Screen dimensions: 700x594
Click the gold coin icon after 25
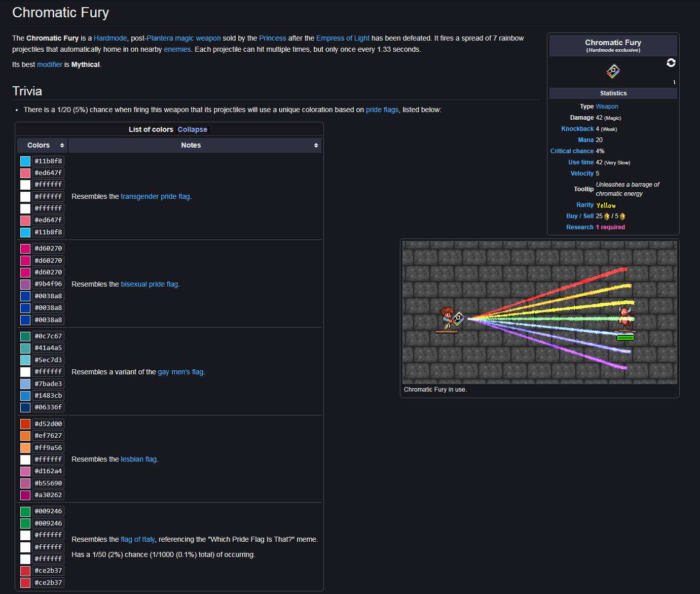pos(607,216)
